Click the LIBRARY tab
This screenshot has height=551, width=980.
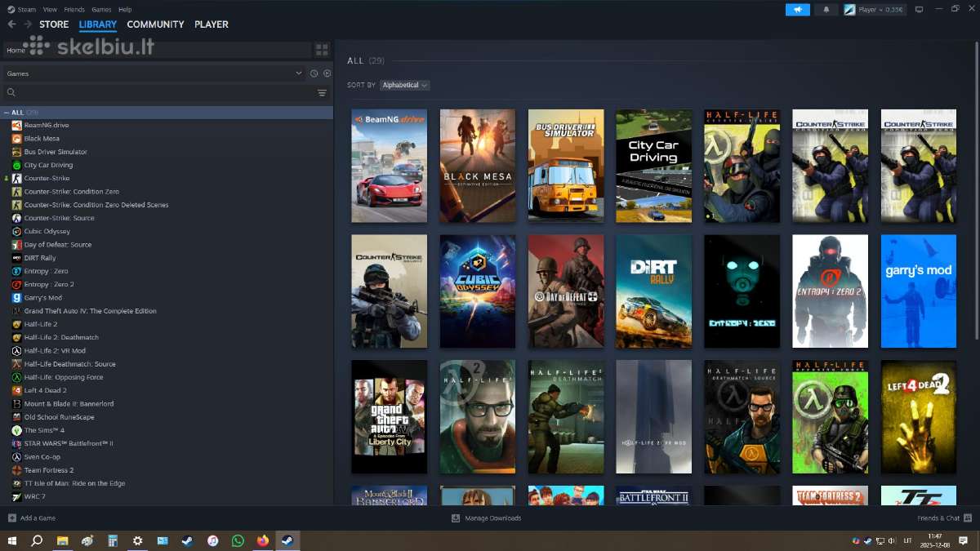pos(98,24)
